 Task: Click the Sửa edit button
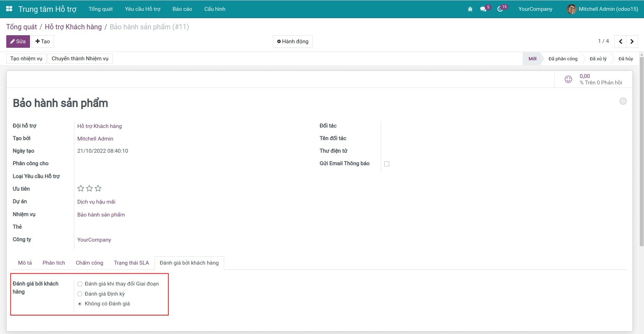click(x=18, y=41)
